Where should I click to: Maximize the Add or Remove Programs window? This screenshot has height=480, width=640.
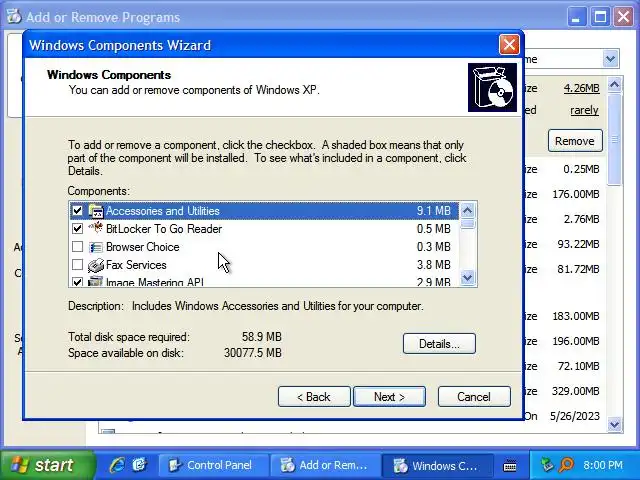600,17
